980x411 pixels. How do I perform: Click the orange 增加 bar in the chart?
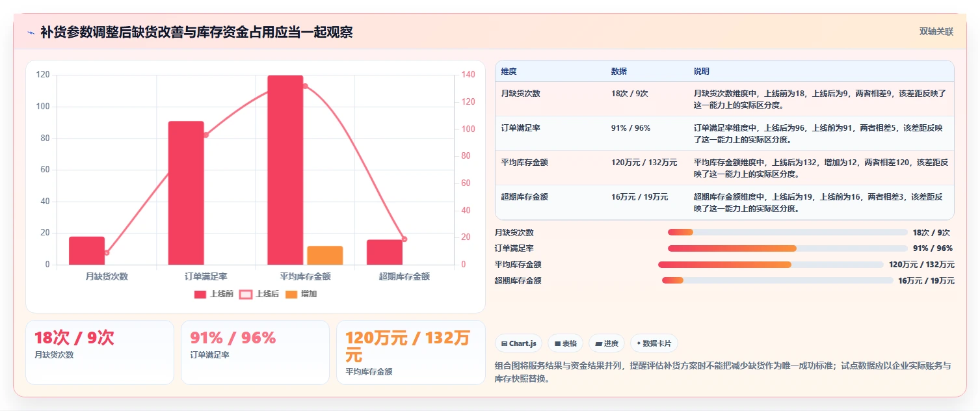pos(325,256)
